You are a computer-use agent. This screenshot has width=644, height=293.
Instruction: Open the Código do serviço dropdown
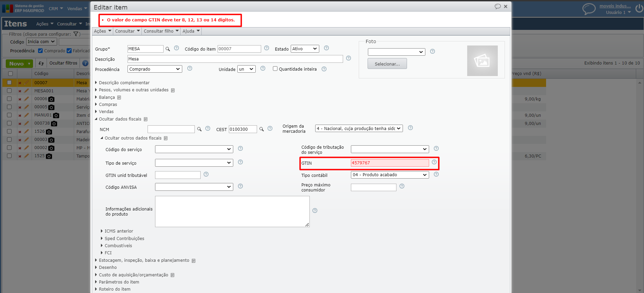tap(194, 149)
